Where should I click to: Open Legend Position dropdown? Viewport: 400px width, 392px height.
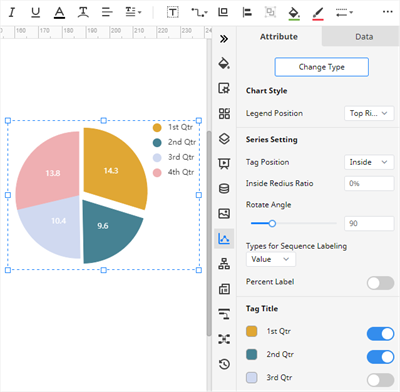(369, 113)
